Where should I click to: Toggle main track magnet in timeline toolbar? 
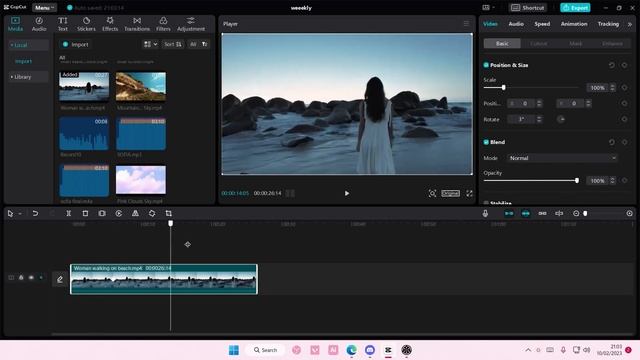pyautogui.click(x=509, y=213)
